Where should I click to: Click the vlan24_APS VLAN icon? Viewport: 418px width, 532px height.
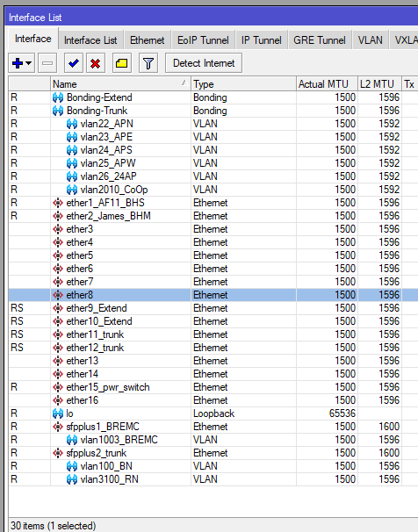pos(72,150)
